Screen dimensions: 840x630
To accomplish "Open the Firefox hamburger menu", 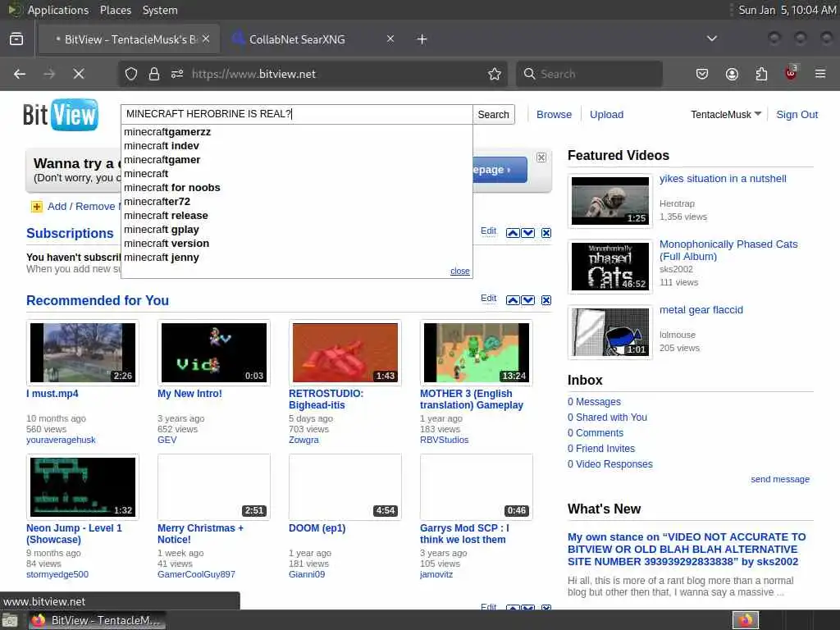I will (820, 74).
